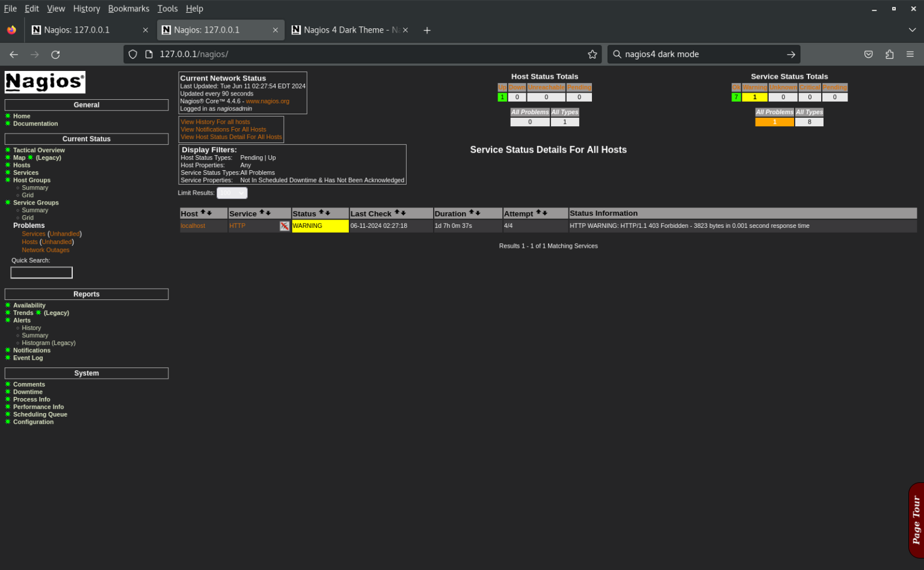Click the green Up host count box
This screenshot has height=570, width=924.
tap(502, 97)
